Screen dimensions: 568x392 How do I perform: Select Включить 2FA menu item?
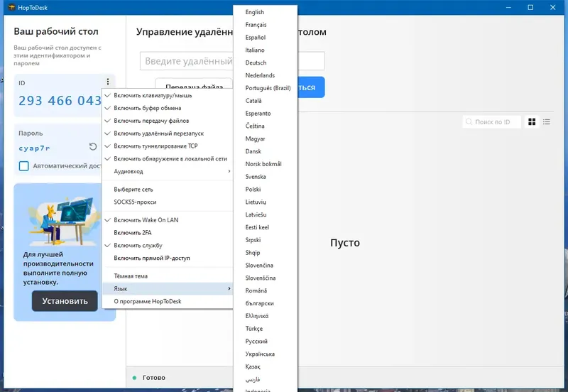click(x=168, y=233)
